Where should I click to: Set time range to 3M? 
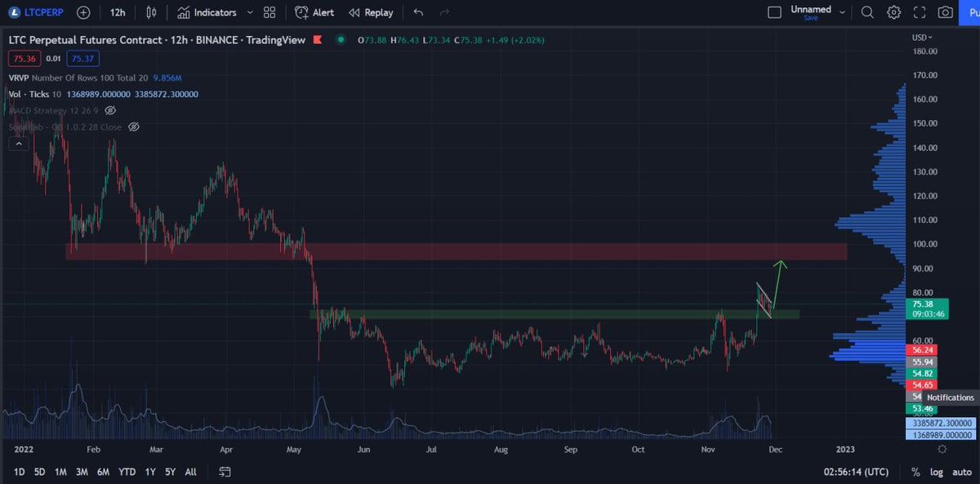(x=82, y=472)
